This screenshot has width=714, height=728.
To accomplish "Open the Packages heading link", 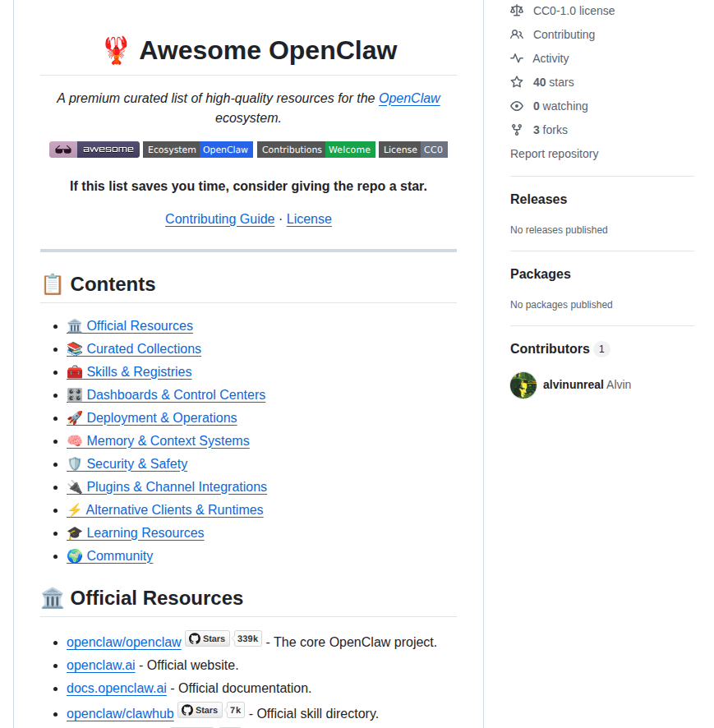I will [541, 274].
